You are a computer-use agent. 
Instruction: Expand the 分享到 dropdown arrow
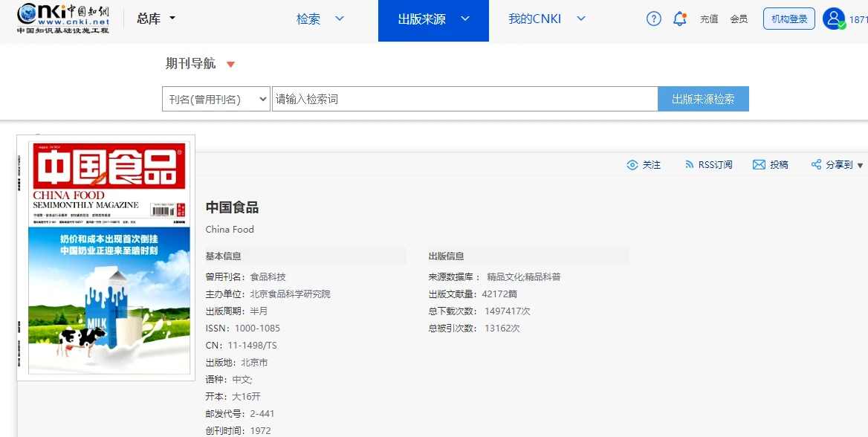tap(860, 166)
